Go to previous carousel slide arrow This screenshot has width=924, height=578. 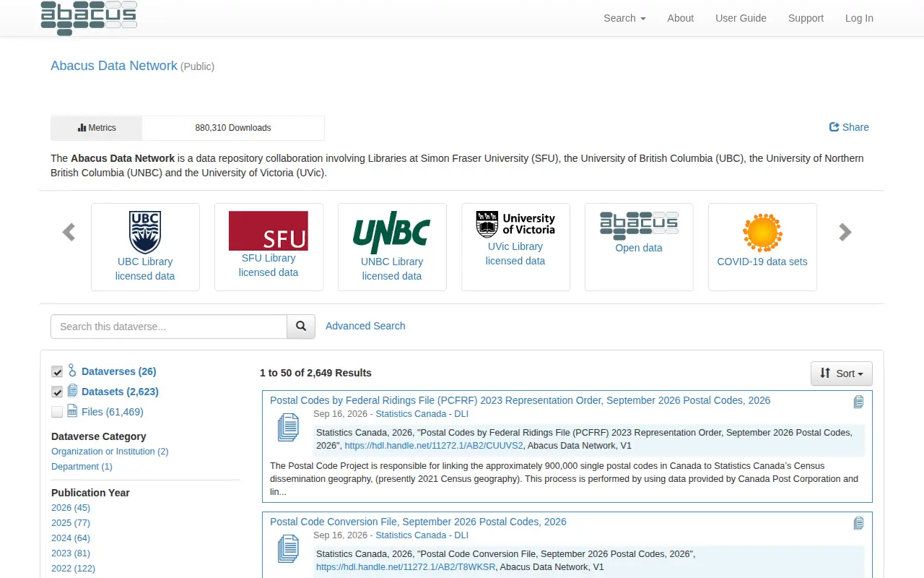pos(69,232)
